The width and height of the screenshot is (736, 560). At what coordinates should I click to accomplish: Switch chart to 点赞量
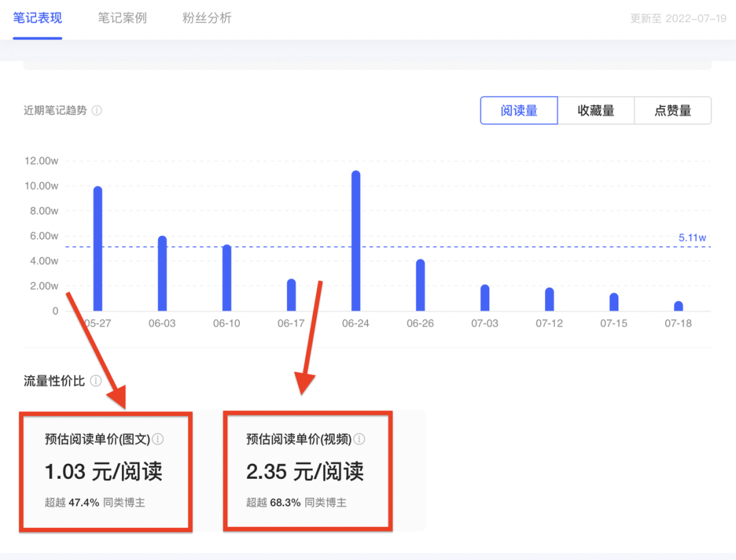coord(673,110)
